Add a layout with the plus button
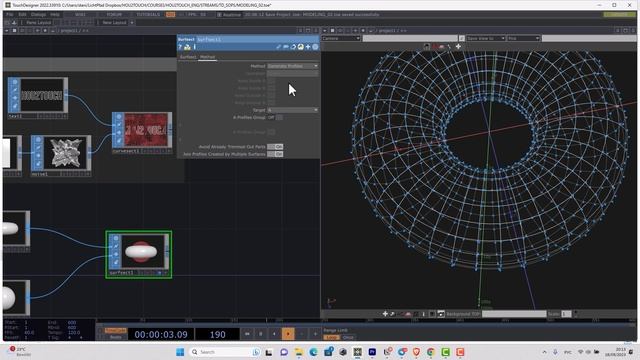The image size is (640, 360). pyautogui.click(x=132, y=22)
